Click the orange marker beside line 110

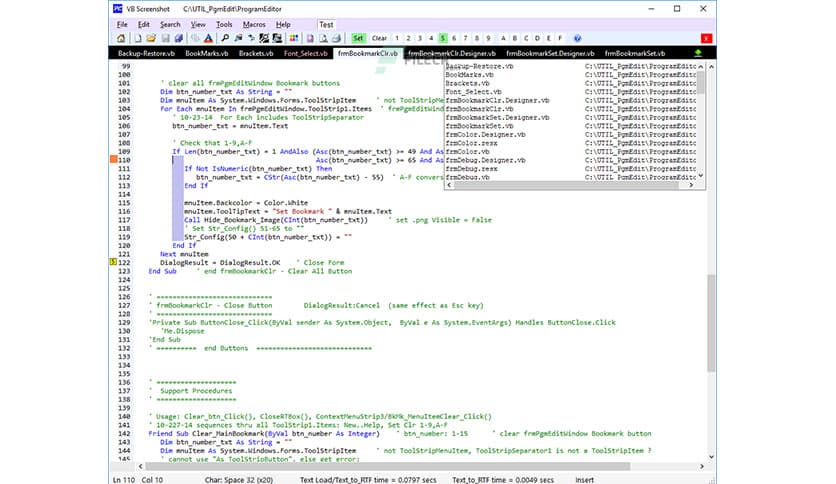[x=114, y=159]
